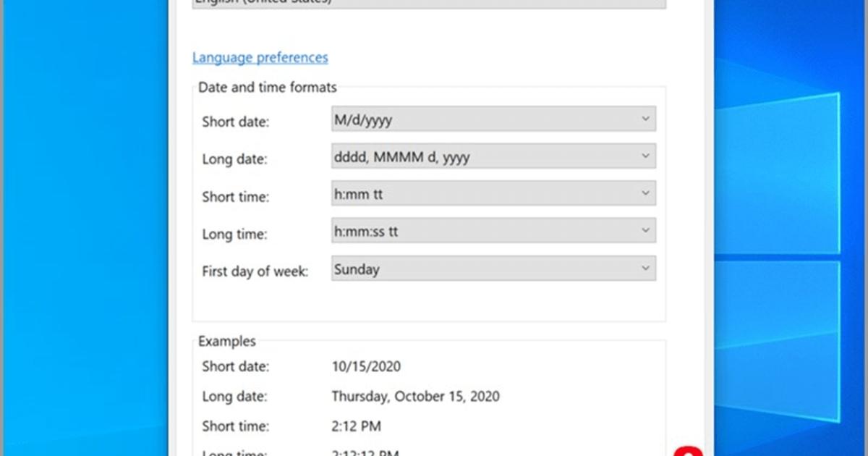Image resolution: width=868 pixels, height=456 pixels.
Task: Select the 'h:mm tt' short time value
Action: point(358,194)
